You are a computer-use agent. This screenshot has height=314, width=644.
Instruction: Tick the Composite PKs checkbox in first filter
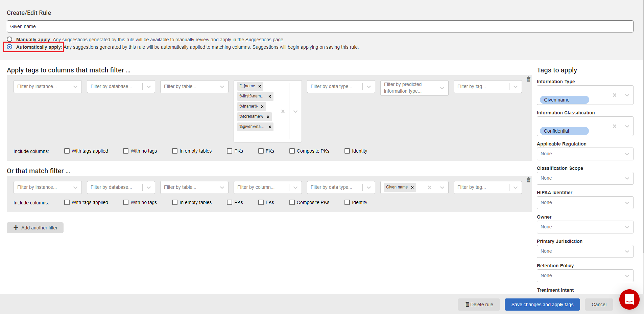point(292,151)
